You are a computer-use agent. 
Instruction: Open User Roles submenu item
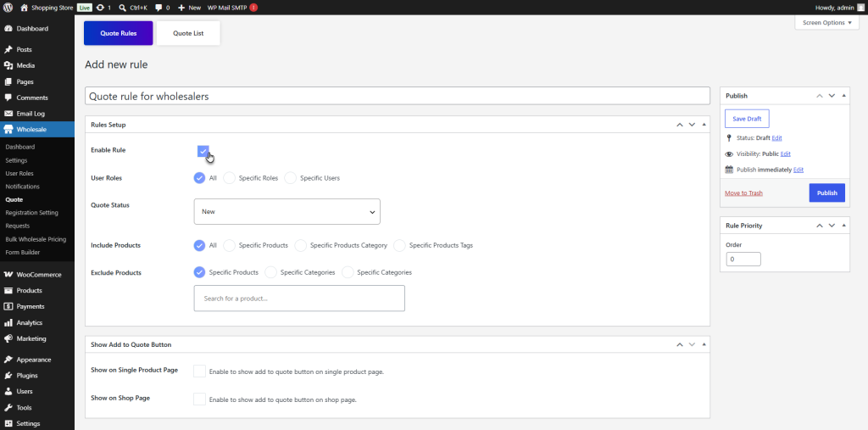[x=19, y=173]
